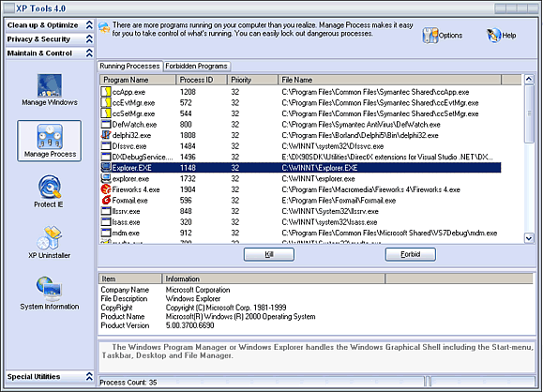Select the mdm.exe process name
The image size is (543, 392).
click(126, 234)
